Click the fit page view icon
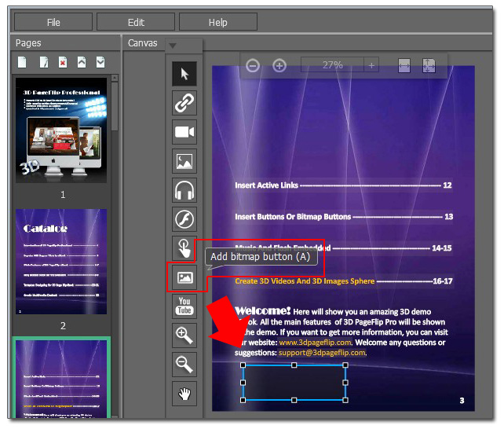 [x=429, y=66]
